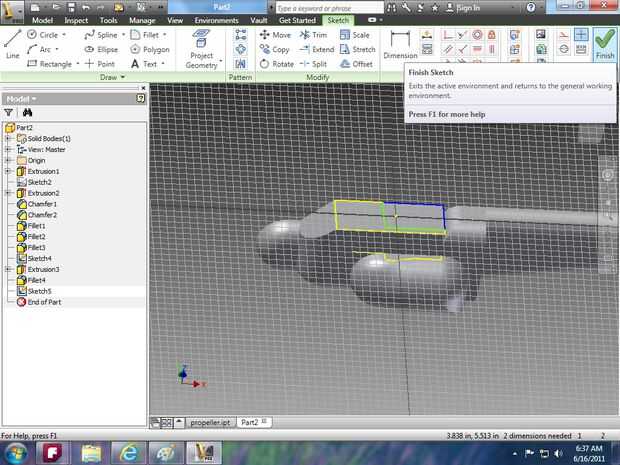The image size is (620, 465).
Task: Toggle Centerline format
Action: click(563, 49)
